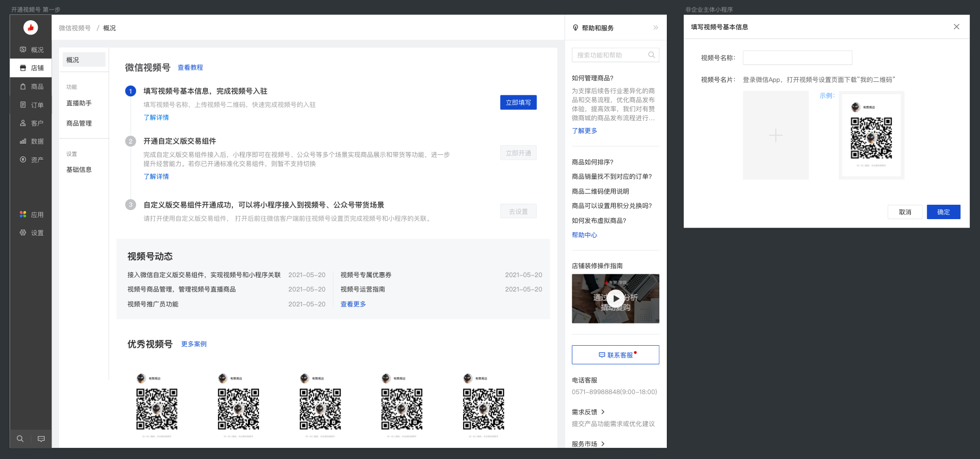
Task: Open 直播助手 menu item
Action: pos(79,103)
